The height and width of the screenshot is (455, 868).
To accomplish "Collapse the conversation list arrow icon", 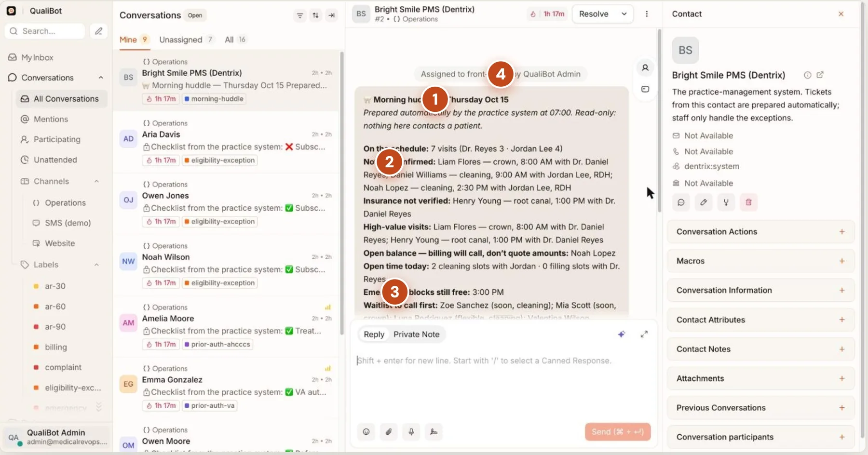I will click(x=331, y=15).
